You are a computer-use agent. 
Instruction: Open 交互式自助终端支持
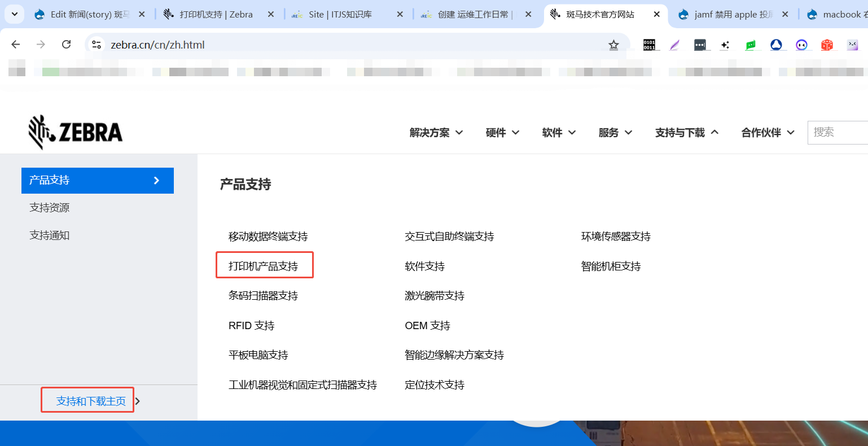coord(449,237)
